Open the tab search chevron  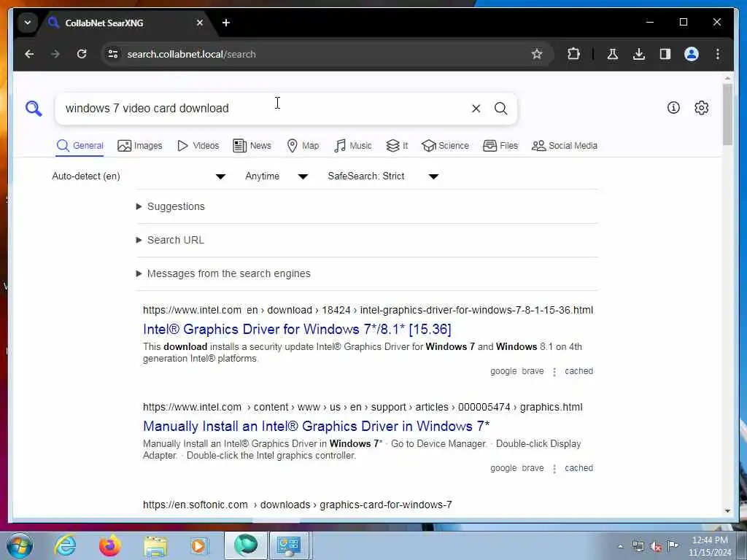click(28, 23)
